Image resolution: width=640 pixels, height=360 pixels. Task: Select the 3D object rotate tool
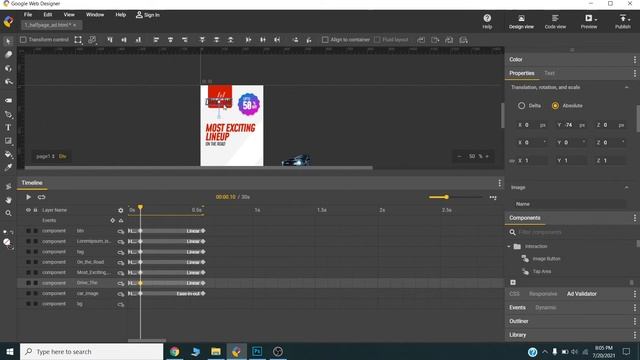tap(8, 68)
